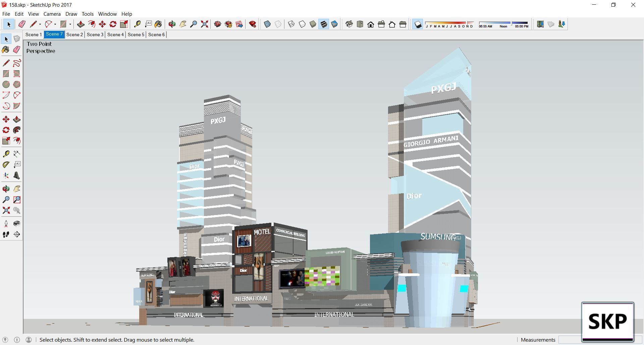Click the Photo Textures icon
Screen dimensions: 644x345
(x=562, y=24)
